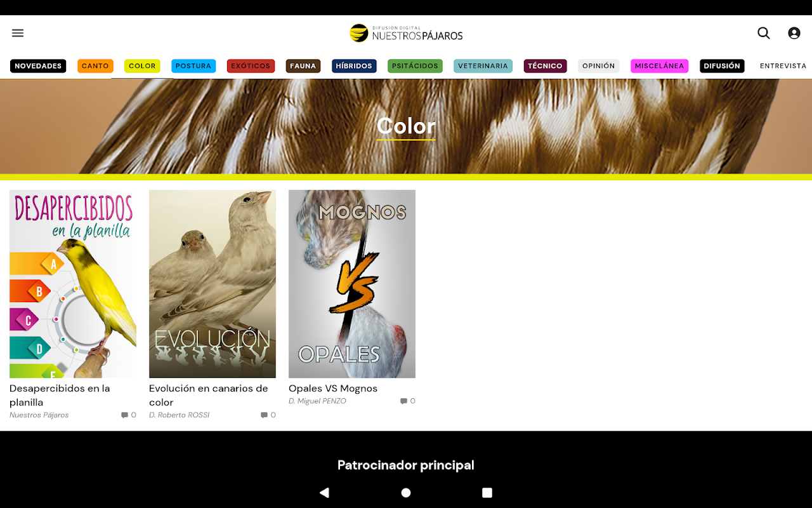This screenshot has height=508, width=812.
Task: Open the hamburger navigation menu
Action: coord(18,33)
